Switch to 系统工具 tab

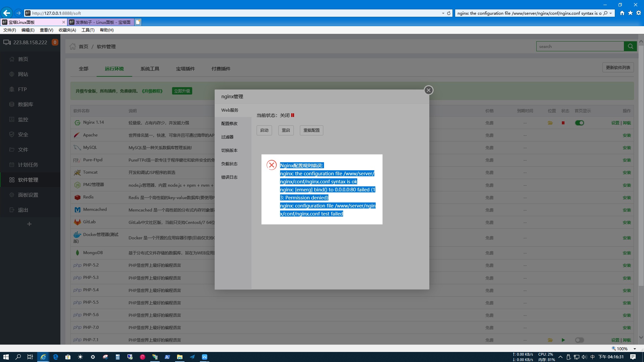coord(150,69)
